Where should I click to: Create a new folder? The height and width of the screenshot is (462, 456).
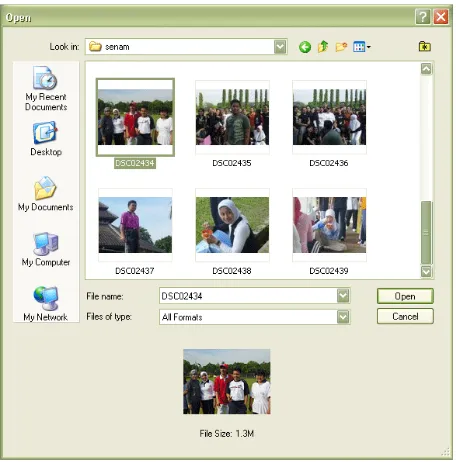[x=341, y=47]
